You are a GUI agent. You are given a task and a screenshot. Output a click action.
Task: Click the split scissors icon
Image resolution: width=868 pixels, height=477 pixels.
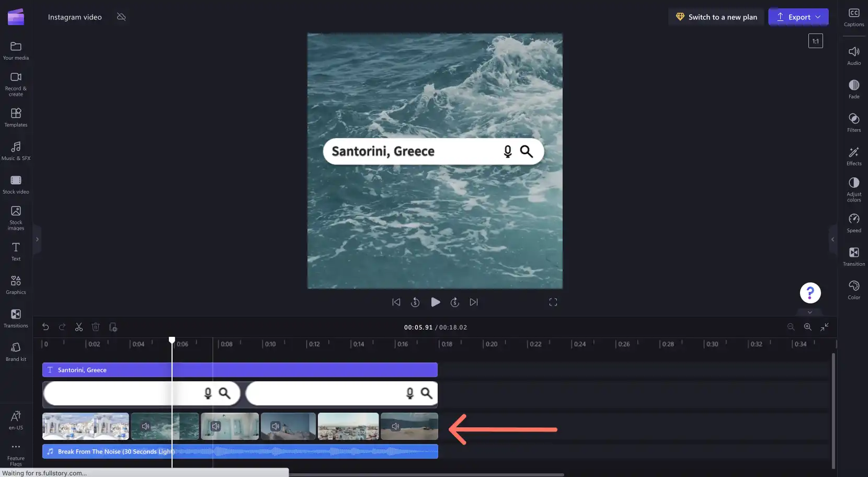coord(79,327)
